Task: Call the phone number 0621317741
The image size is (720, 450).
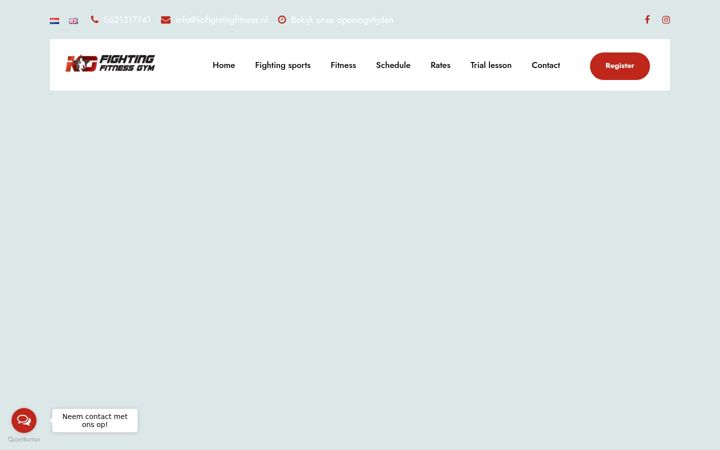Action: click(x=127, y=20)
